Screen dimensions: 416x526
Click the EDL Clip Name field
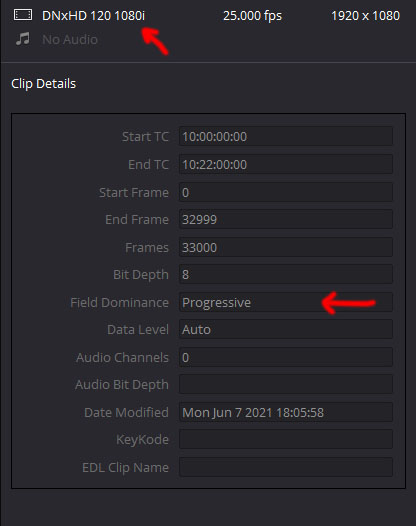coord(286,467)
